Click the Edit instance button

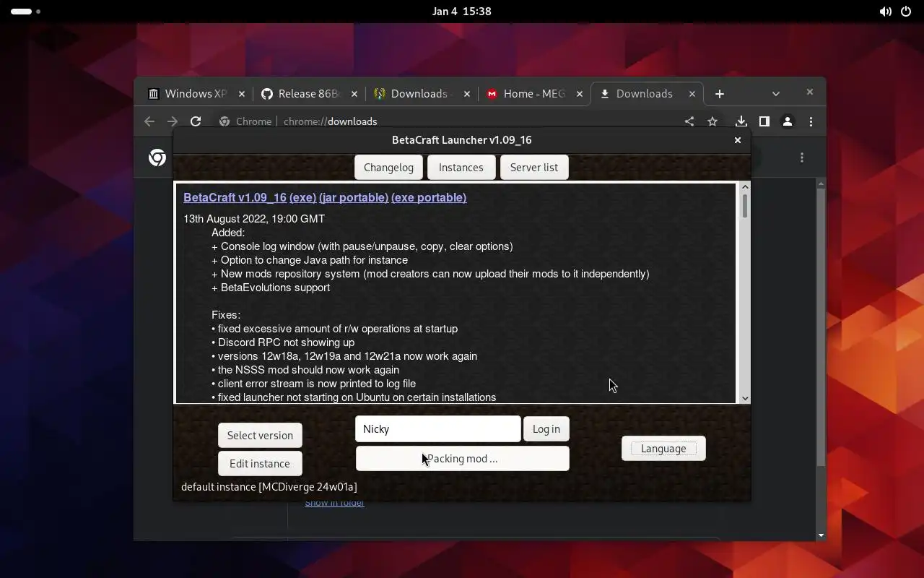(260, 464)
